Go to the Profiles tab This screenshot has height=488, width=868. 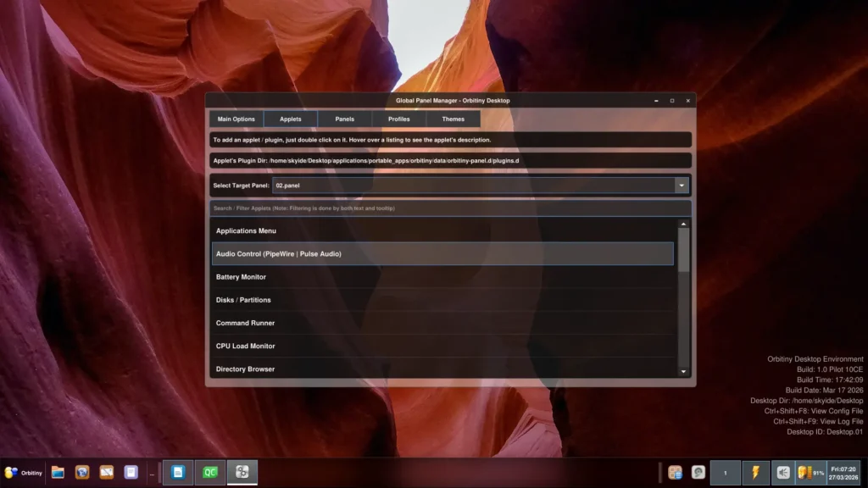pyautogui.click(x=398, y=119)
